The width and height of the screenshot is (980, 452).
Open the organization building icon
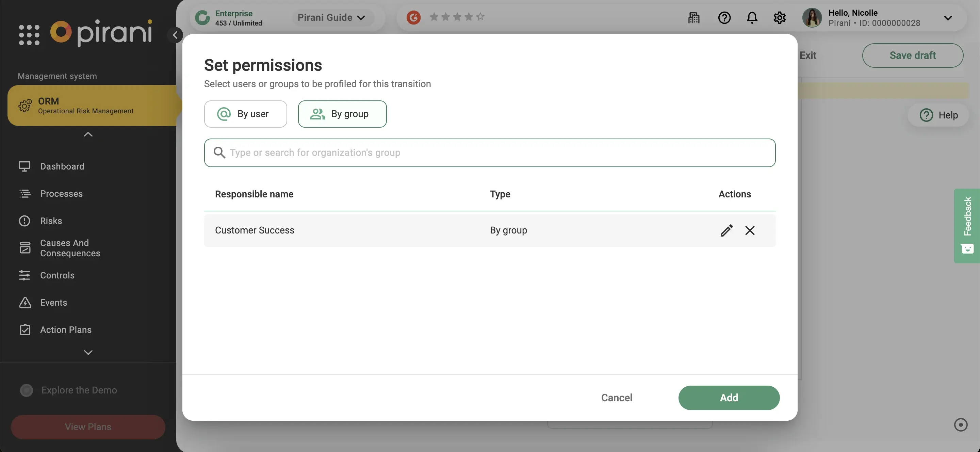[x=693, y=17]
